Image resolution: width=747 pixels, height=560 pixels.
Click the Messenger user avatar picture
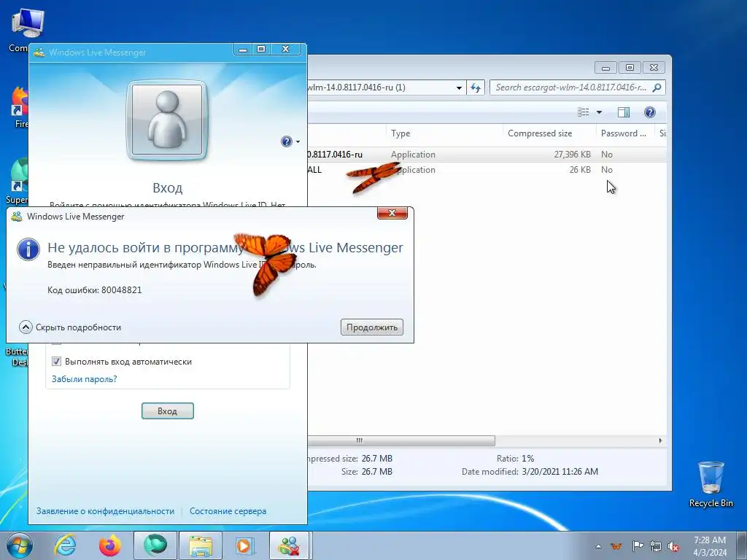[x=167, y=120]
